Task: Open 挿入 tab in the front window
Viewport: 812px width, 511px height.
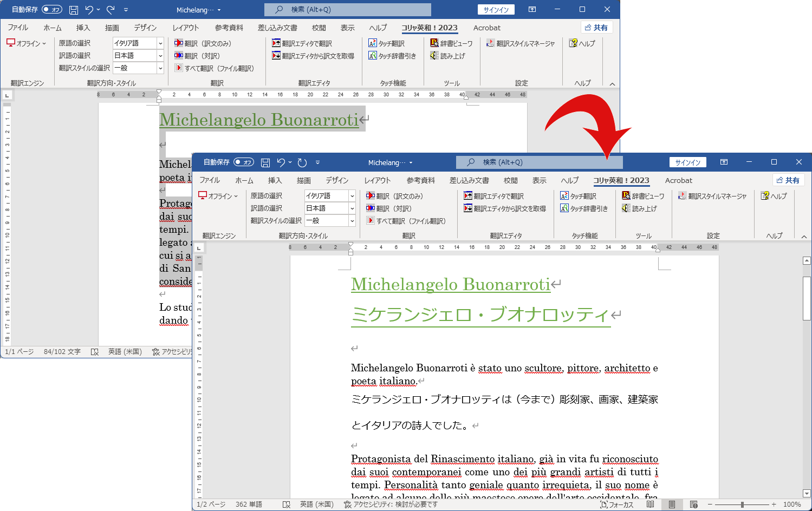Action: click(275, 180)
